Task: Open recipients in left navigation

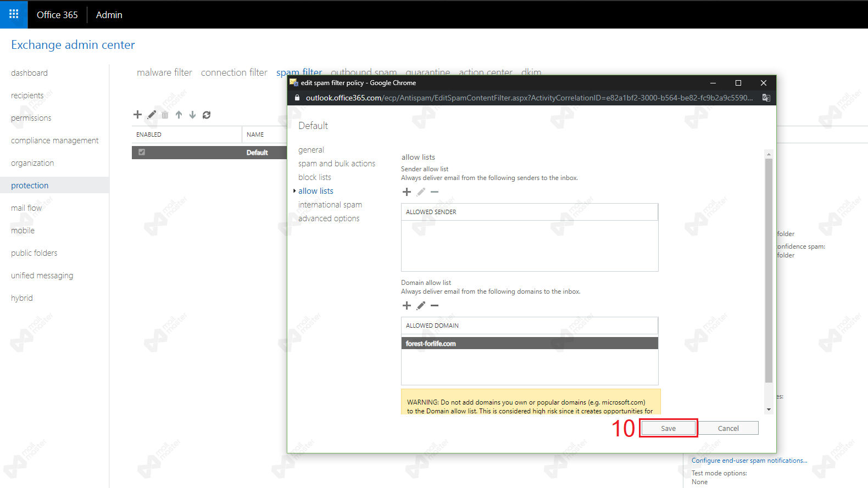Action: 27,96
